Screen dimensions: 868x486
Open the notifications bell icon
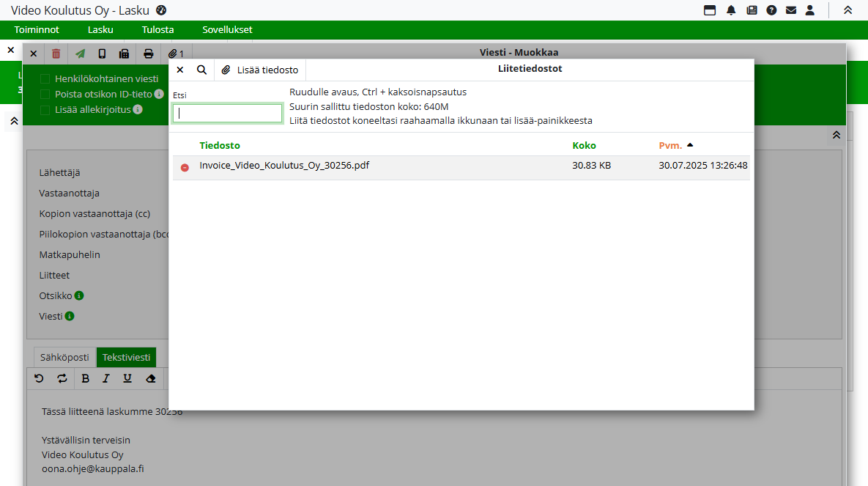point(731,10)
